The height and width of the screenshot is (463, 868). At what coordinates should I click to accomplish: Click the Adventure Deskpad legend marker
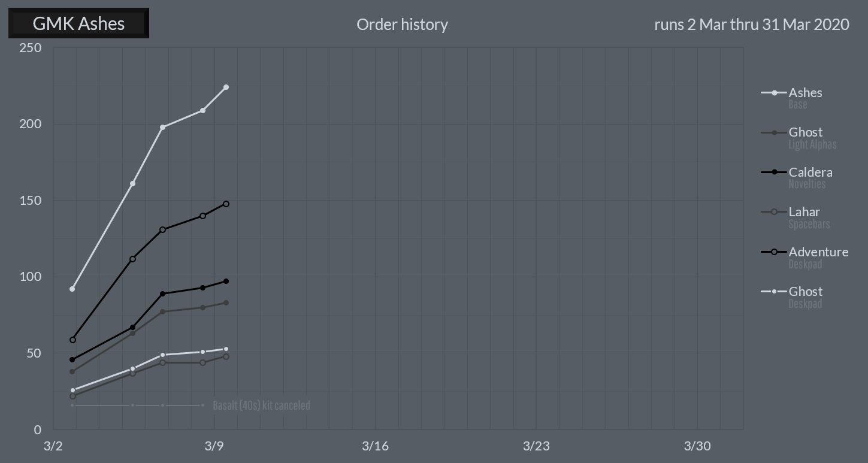774,252
